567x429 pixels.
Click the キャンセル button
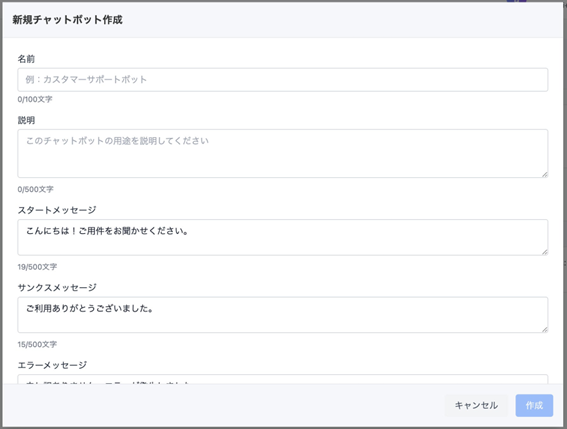point(476,405)
